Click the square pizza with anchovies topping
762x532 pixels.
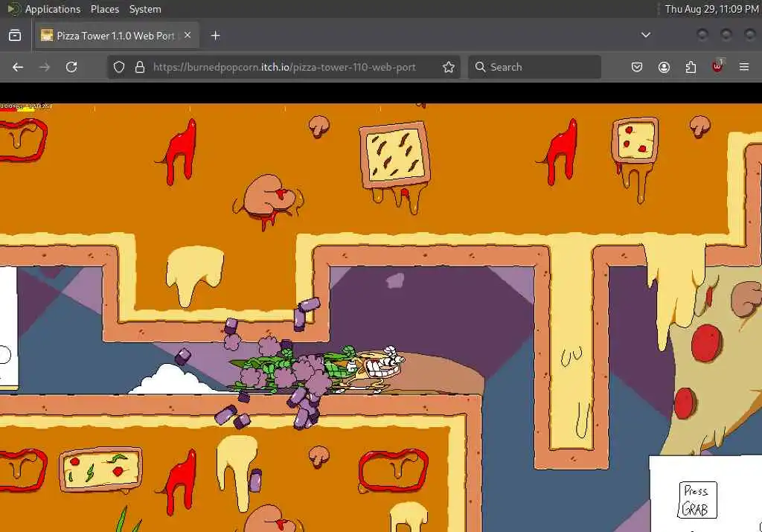395,156
